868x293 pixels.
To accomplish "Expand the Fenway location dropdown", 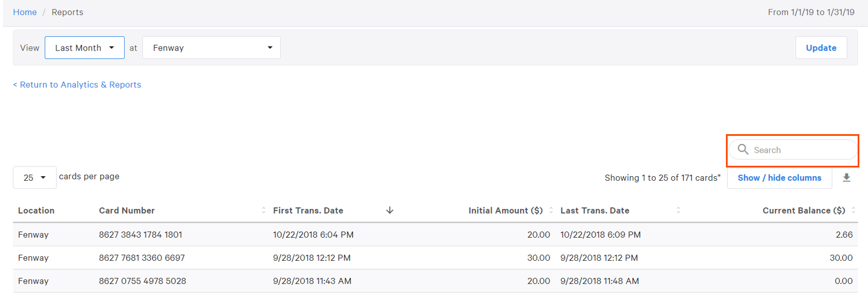I will [x=211, y=48].
